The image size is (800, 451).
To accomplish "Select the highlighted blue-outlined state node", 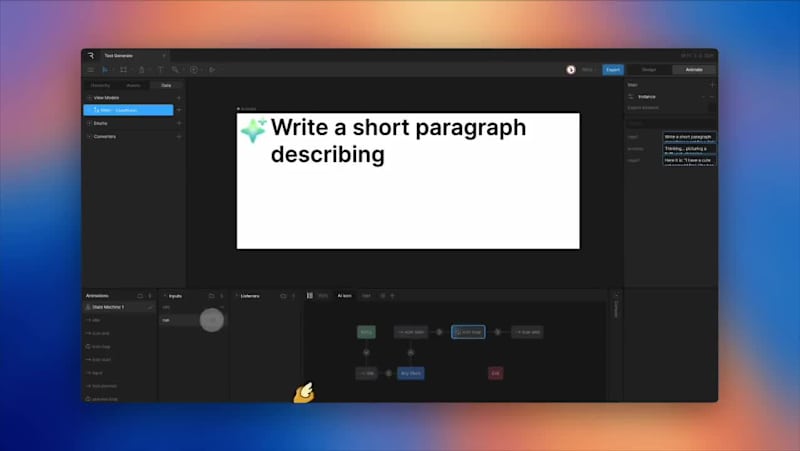I will click(x=468, y=332).
